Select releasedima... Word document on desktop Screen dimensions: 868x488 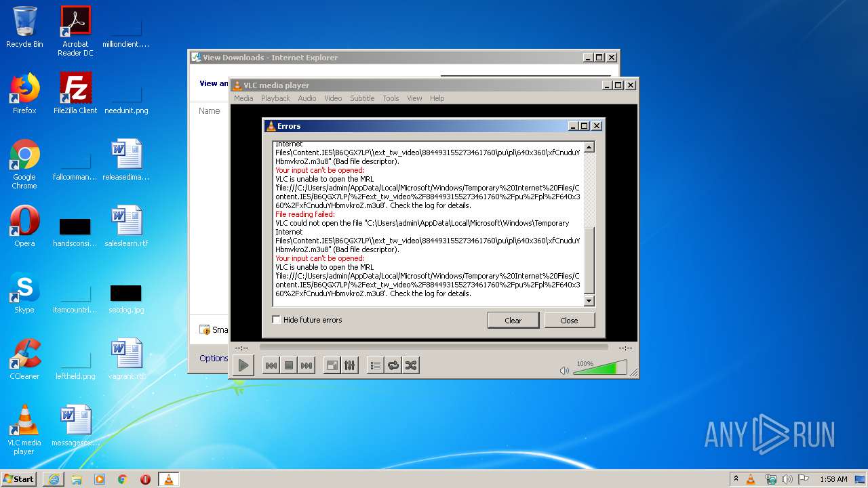click(126, 160)
